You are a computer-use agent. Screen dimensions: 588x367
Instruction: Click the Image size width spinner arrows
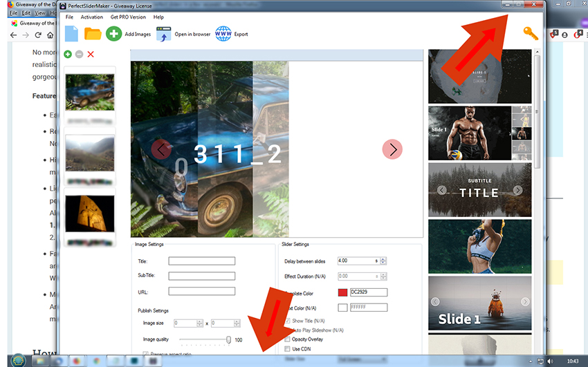click(x=200, y=323)
